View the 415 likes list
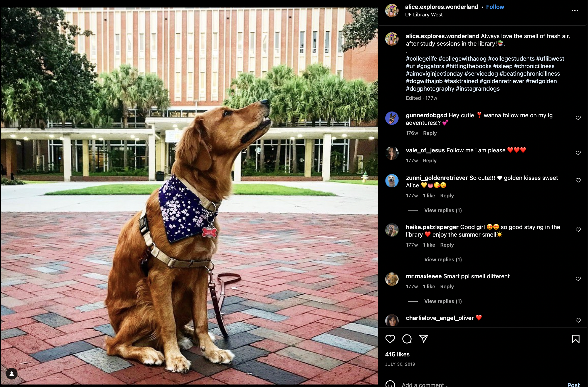 397,354
